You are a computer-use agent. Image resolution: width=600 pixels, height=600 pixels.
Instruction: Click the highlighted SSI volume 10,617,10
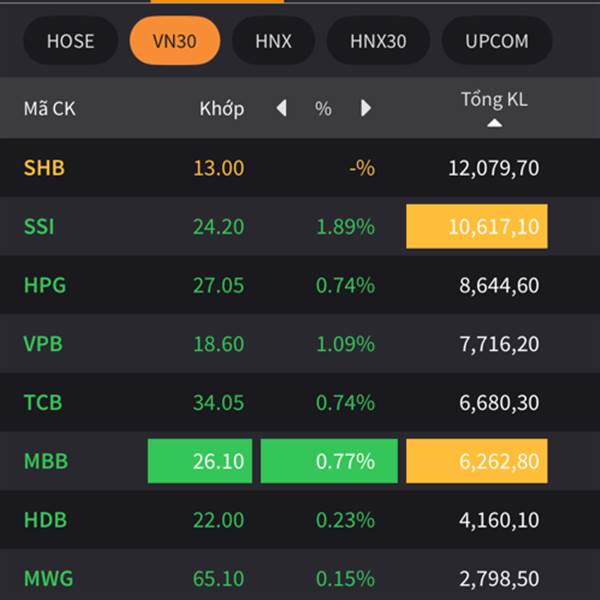tap(477, 226)
